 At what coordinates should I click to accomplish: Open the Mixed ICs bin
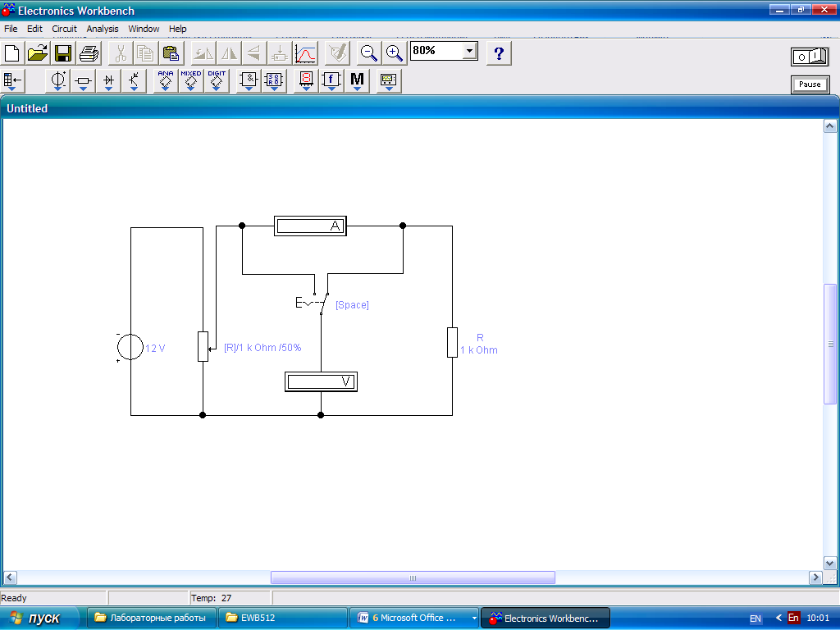(x=190, y=81)
